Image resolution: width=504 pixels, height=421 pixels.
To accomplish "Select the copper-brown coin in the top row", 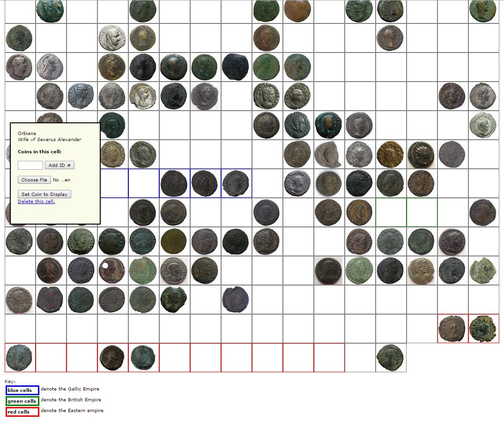I will [297, 10].
